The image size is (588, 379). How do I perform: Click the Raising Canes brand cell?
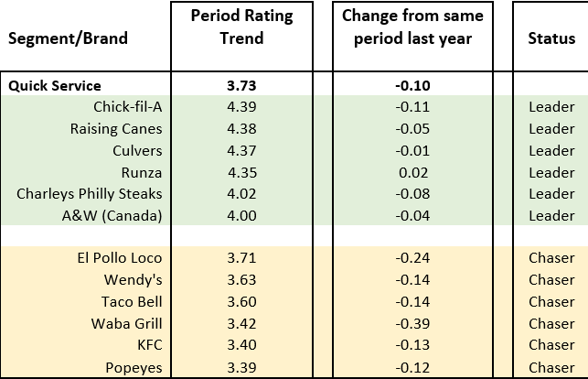point(116,129)
